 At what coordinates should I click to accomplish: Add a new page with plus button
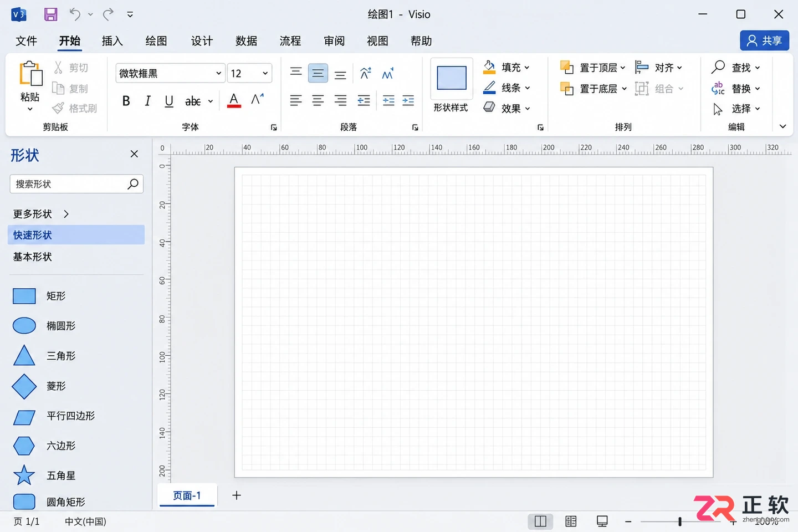[x=237, y=495]
